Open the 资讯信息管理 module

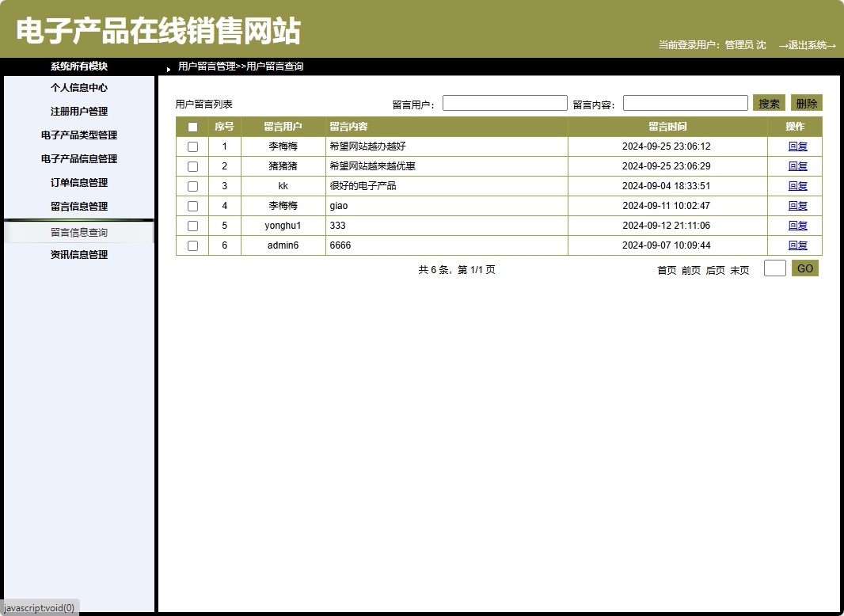tap(78, 253)
